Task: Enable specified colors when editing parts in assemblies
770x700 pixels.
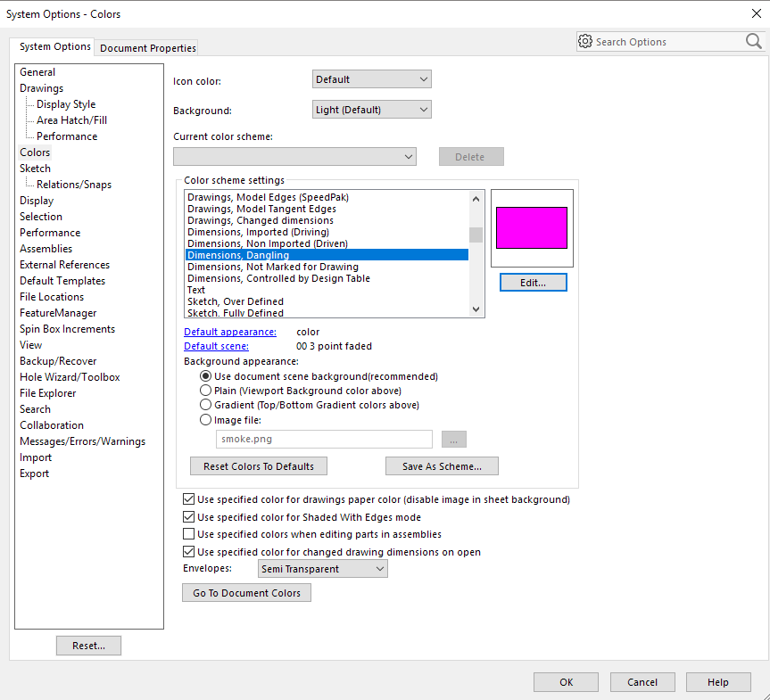Action: tap(188, 534)
